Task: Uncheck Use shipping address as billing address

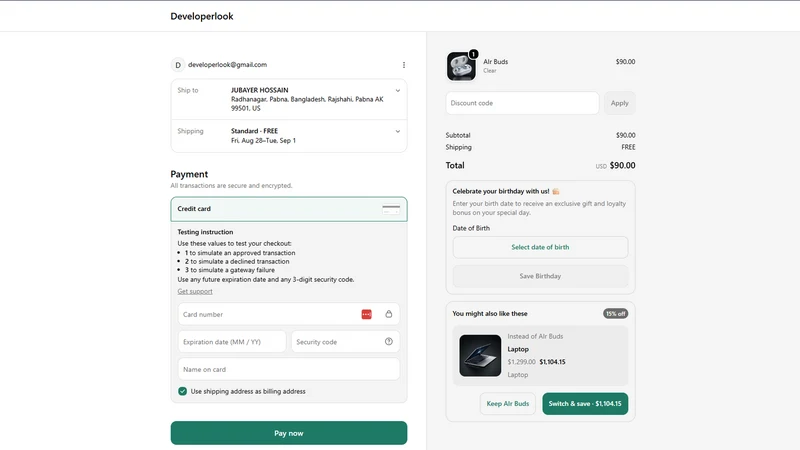Action: click(x=182, y=391)
